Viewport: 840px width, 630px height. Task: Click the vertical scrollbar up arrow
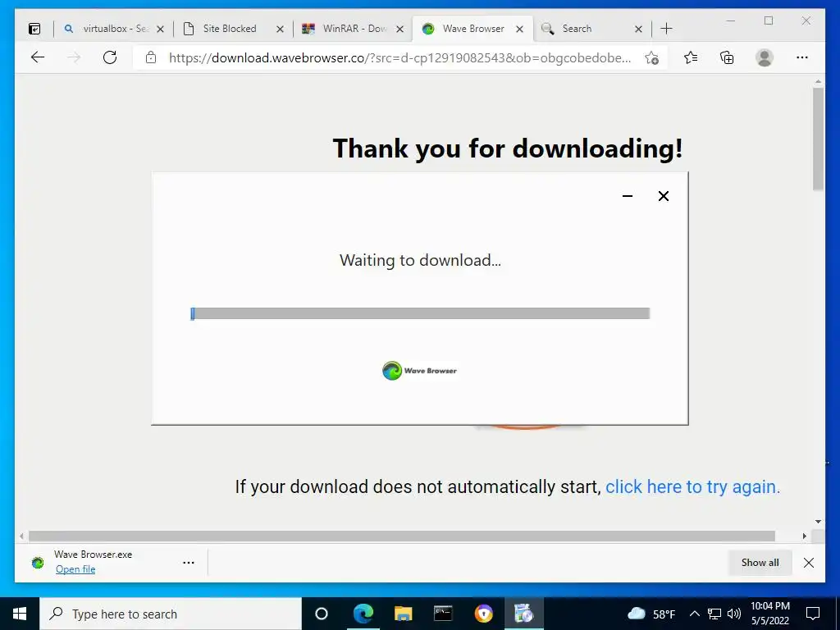tap(818, 81)
